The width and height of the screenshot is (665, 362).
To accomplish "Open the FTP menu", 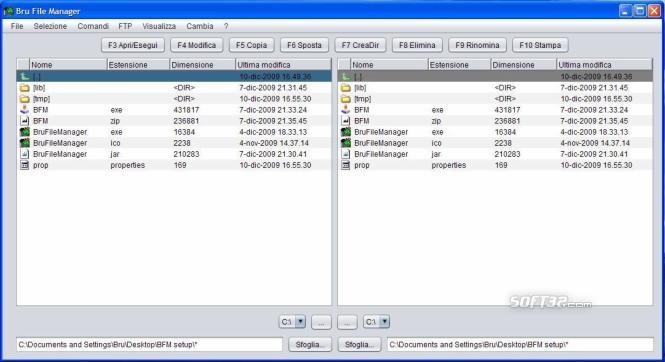I will click(x=125, y=26).
